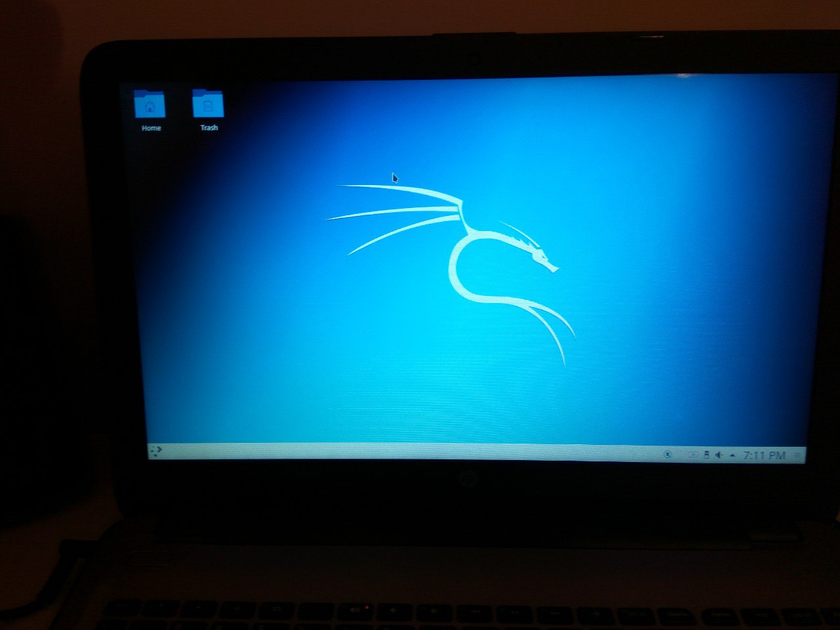
Task: Click the removable device notifier tray icon
Action: [706, 454]
